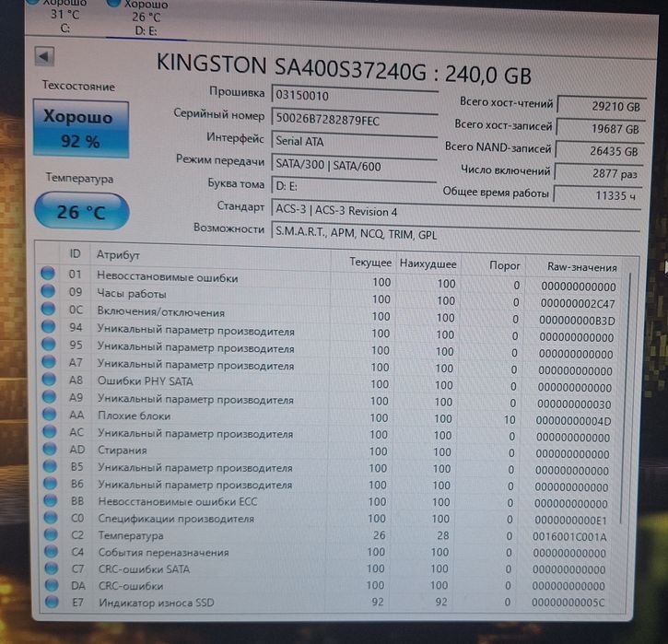
Task: Select the row Спецификации производителя
Action: (326, 519)
